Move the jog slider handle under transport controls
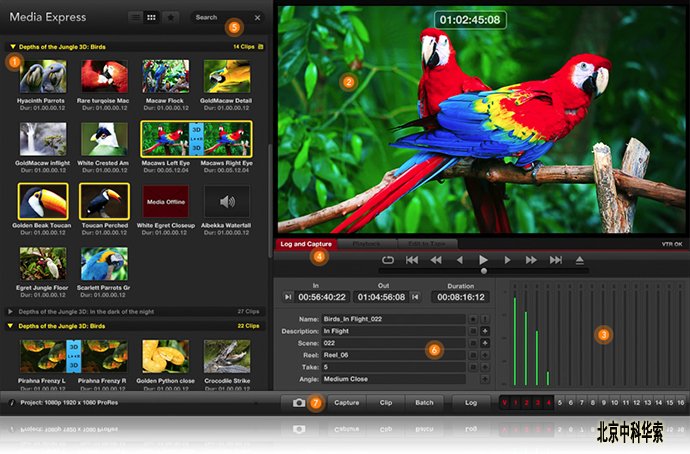The image size is (690, 454). (484, 271)
